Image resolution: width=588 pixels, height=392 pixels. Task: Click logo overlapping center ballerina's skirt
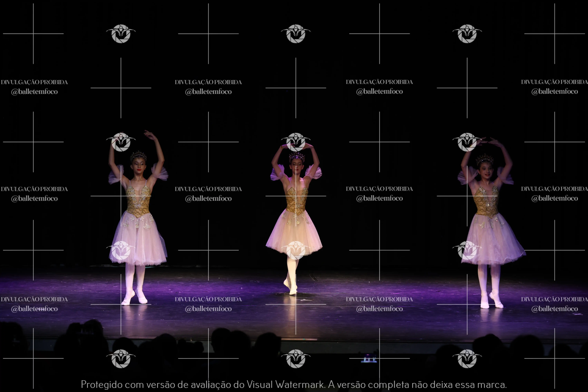[296, 250]
